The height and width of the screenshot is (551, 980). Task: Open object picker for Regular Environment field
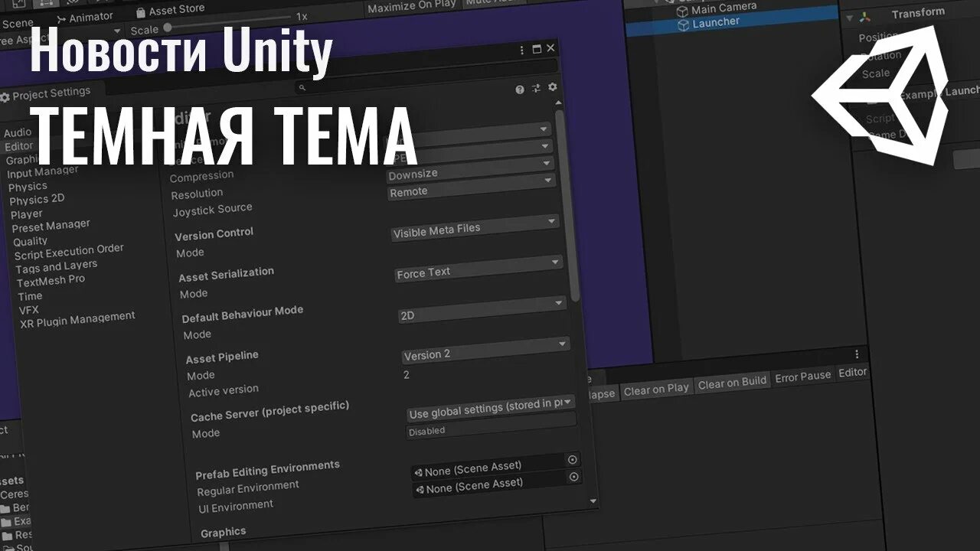[x=572, y=459]
